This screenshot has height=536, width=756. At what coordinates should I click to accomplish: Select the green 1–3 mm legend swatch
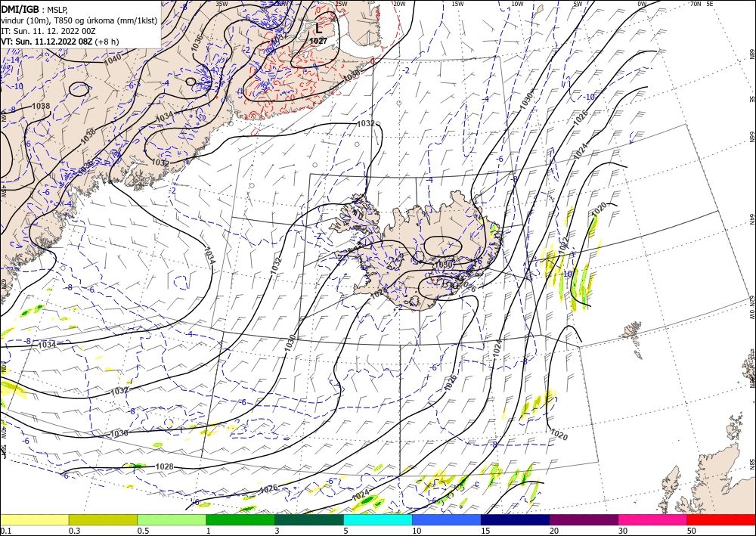click(x=240, y=519)
